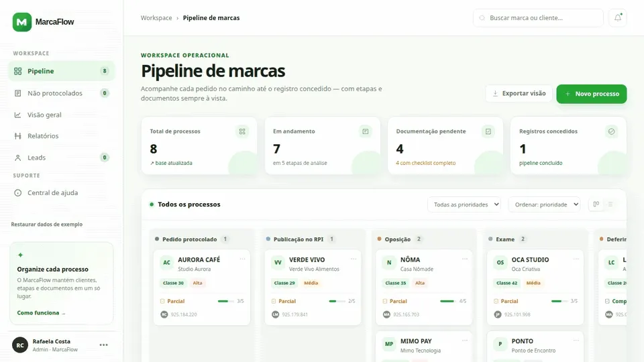644x362 pixels.
Task: Click the Em andamento card icon
Action: [365, 131]
